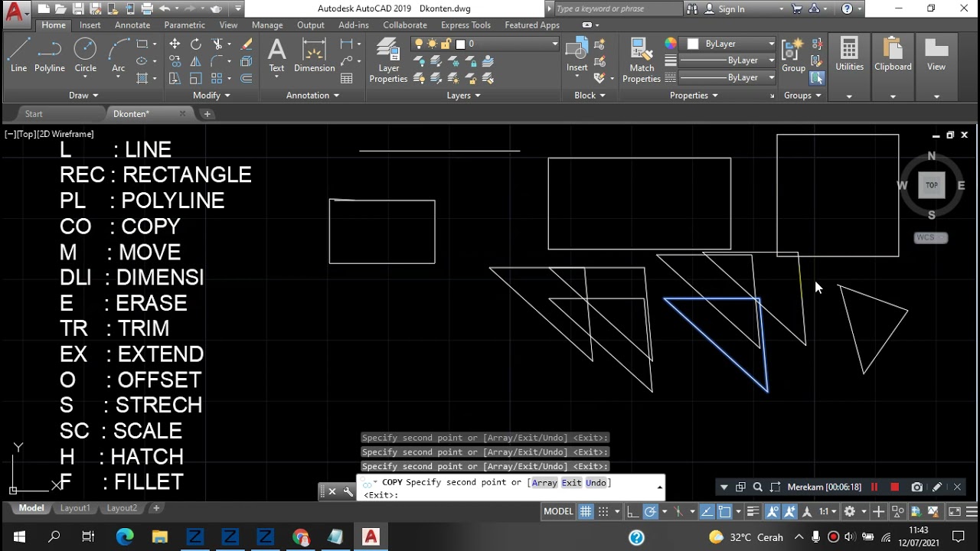
Task: Go to the Start file tab
Action: click(34, 114)
